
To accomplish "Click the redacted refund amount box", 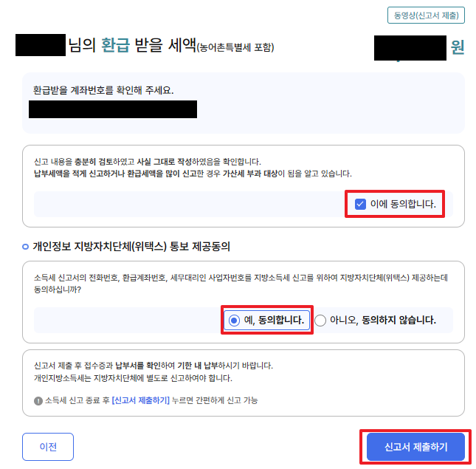I will 410,48.
